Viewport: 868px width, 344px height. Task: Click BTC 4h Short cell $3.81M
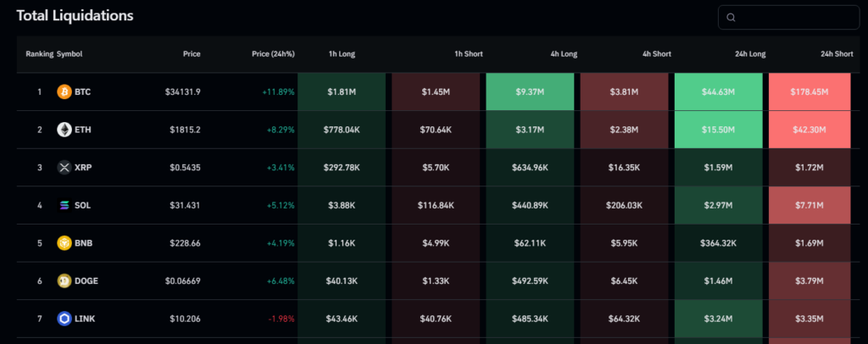click(624, 92)
